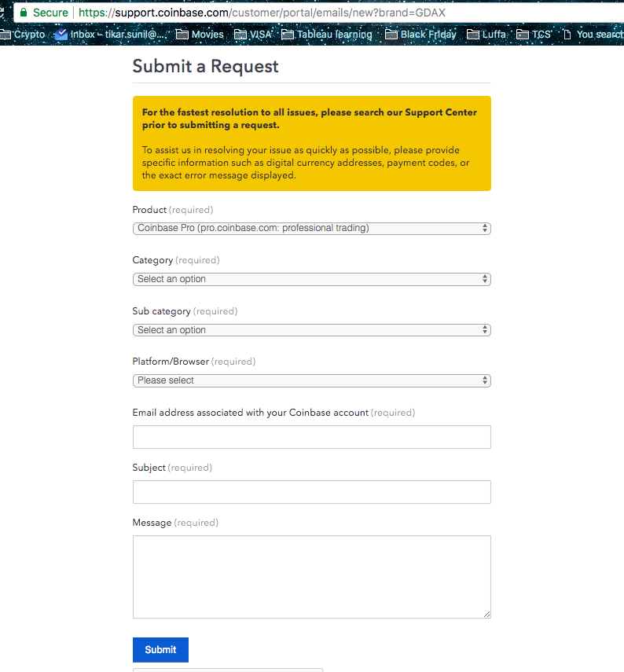The height and width of the screenshot is (672, 624).
Task: Open the Crypto bookmarks folder
Action: pos(23,35)
